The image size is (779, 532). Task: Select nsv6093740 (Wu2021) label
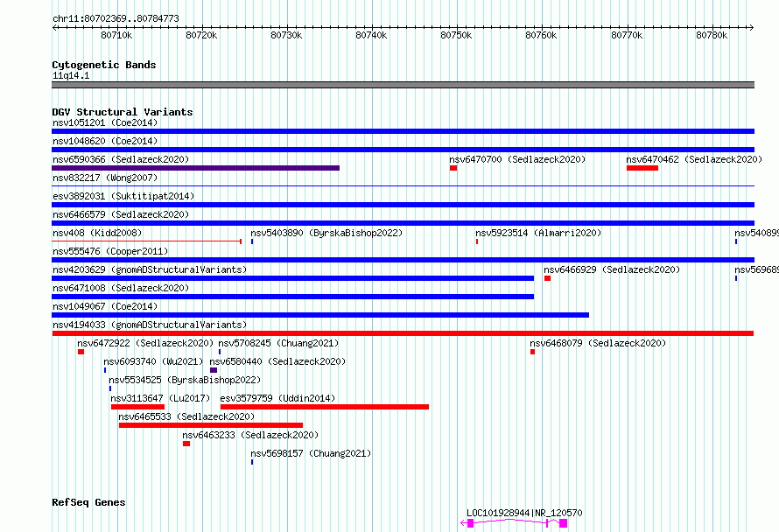pyautogui.click(x=153, y=361)
